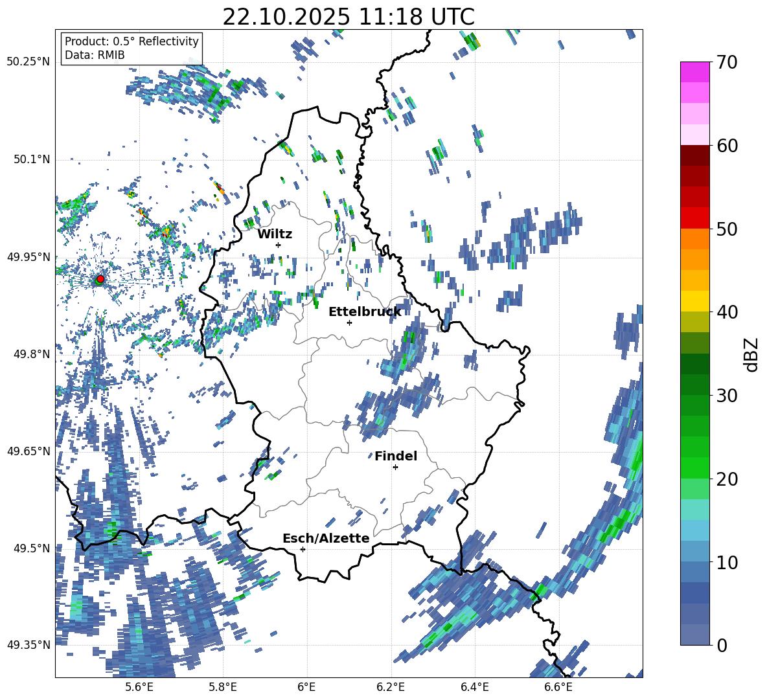
Task: Click the Esch/Alzette cross marker
Action: click(303, 549)
